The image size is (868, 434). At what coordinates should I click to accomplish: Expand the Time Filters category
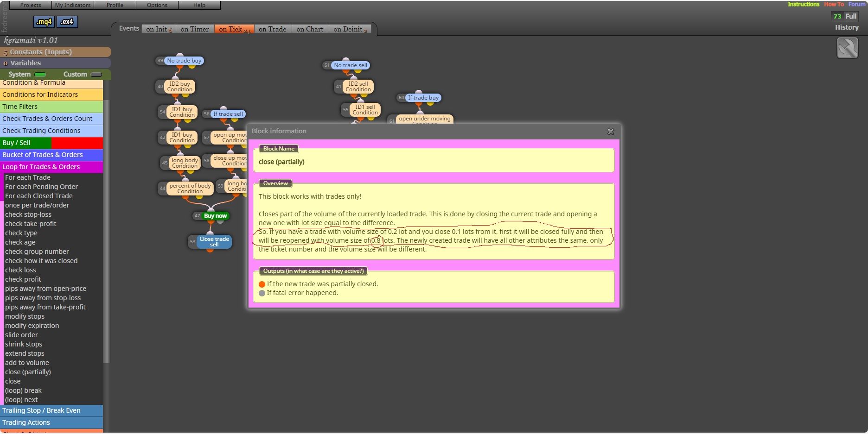(51, 107)
